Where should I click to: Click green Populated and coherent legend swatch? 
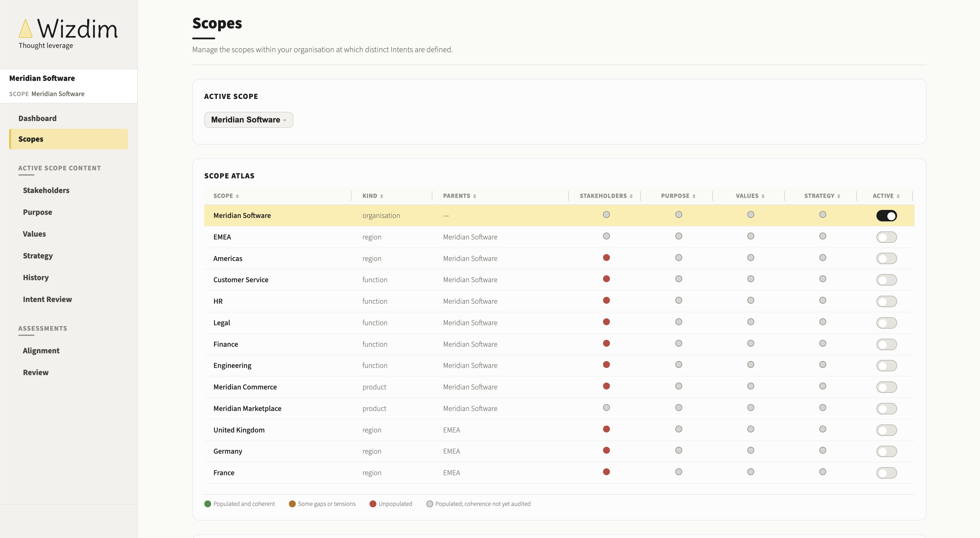[208, 504]
